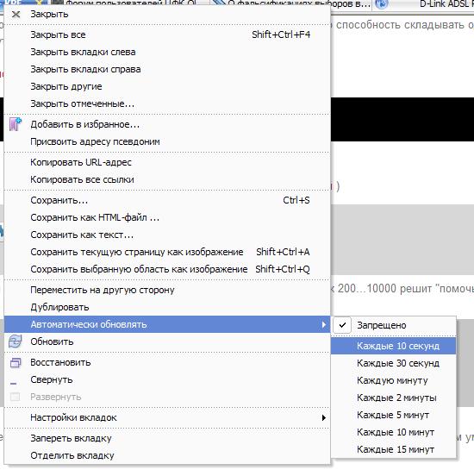Select Закрыть вкладки справа
The height and width of the screenshot is (476, 474).
(x=167, y=69)
